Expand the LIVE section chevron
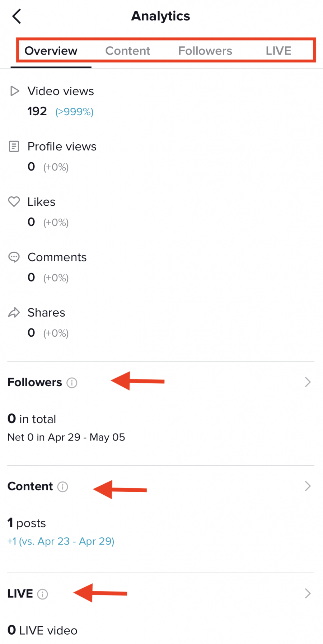Screen dimensions: 323x644 pyautogui.click(x=308, y=593)
